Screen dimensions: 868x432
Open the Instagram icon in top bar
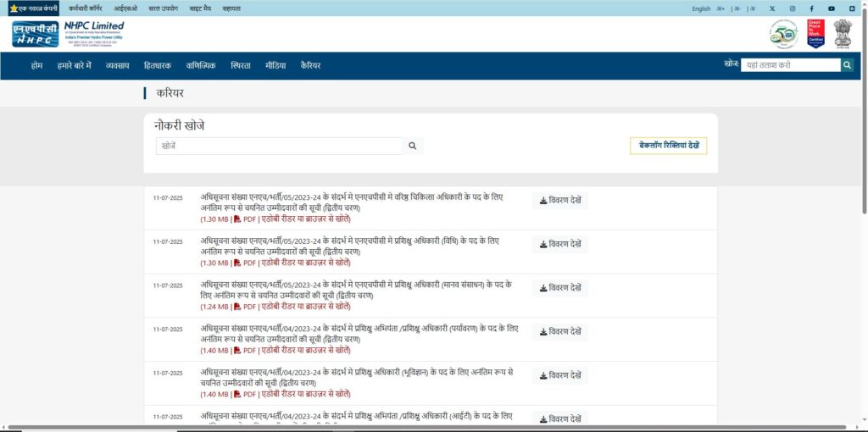pos(793,8)
